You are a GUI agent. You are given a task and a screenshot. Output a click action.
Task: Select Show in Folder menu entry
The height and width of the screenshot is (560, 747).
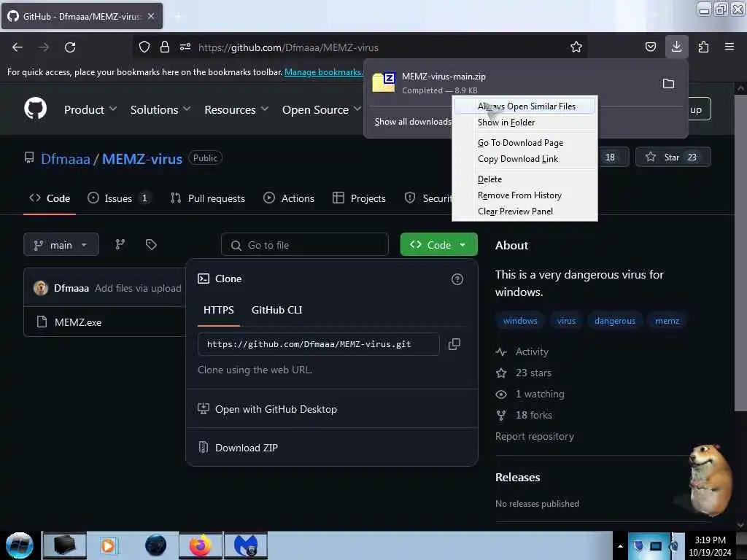(525, 122)
